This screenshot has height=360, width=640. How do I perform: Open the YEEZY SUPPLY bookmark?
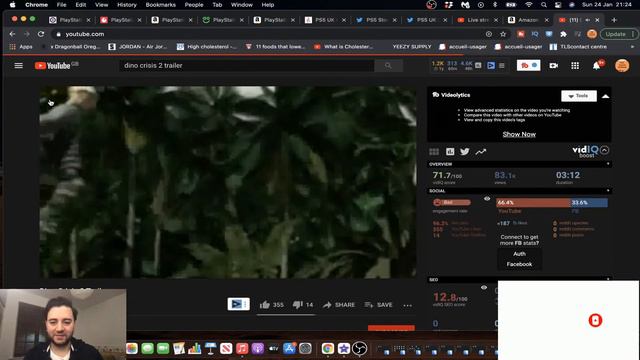[411, 47]
